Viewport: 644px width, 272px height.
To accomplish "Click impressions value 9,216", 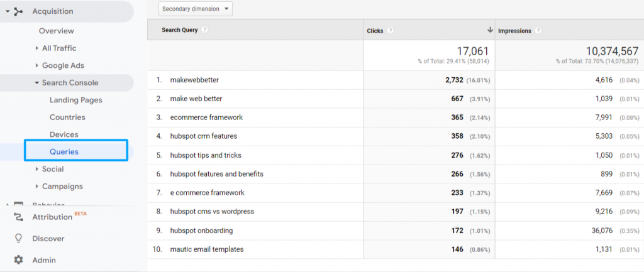I will [604, 211].
